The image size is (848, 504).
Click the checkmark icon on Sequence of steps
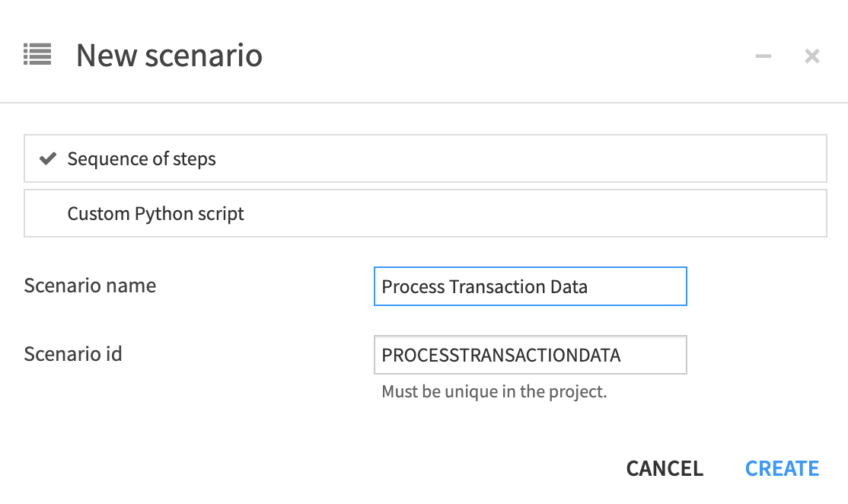click(x=48, y=158)
